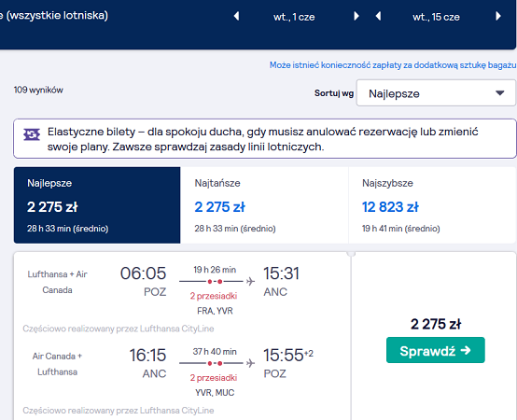517x420 pixels.
Task: Select the Najszybsze 12 823 zł tab
Action: 432,205
